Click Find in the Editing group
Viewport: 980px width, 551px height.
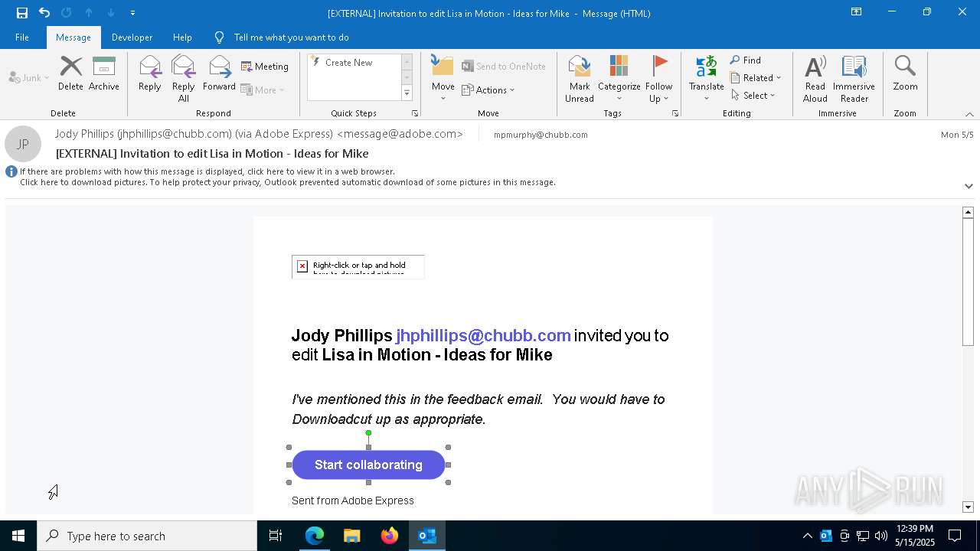click(x=745, y=60)
